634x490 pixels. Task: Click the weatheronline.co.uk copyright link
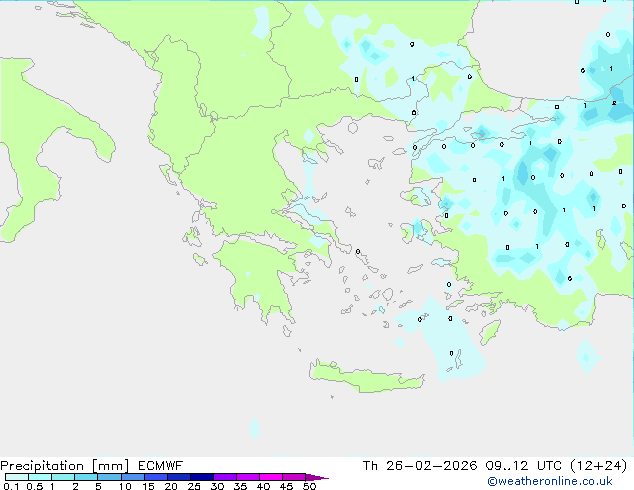click(x=550, y=481)
